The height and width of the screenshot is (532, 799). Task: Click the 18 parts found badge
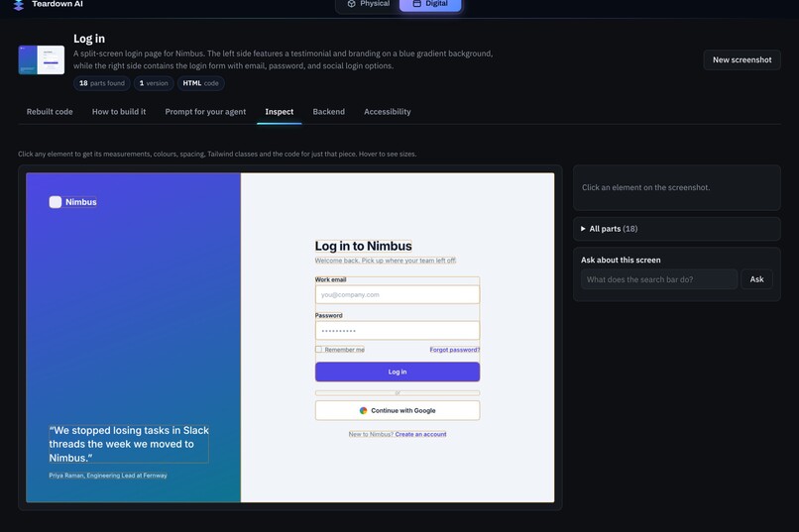(102, 83)
